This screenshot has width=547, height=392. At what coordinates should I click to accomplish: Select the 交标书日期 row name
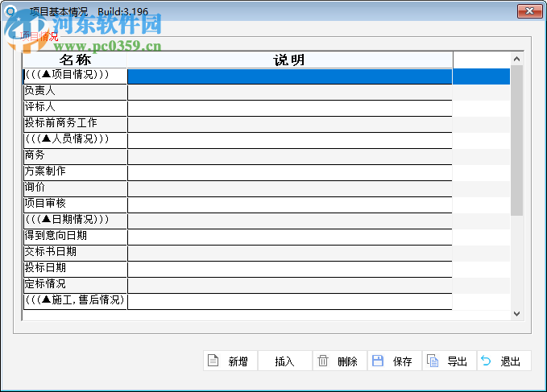click(x=75, y=253)
